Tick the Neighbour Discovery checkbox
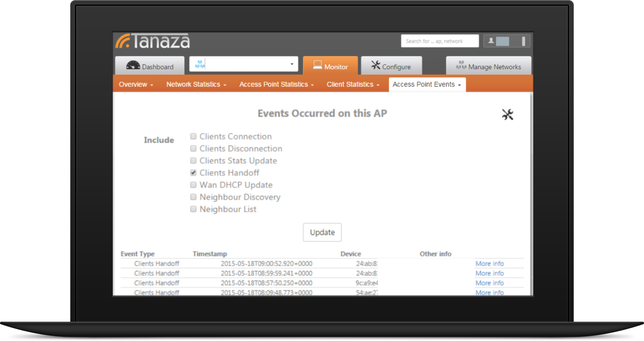644x341 pixels. click(x=193, y=197)
